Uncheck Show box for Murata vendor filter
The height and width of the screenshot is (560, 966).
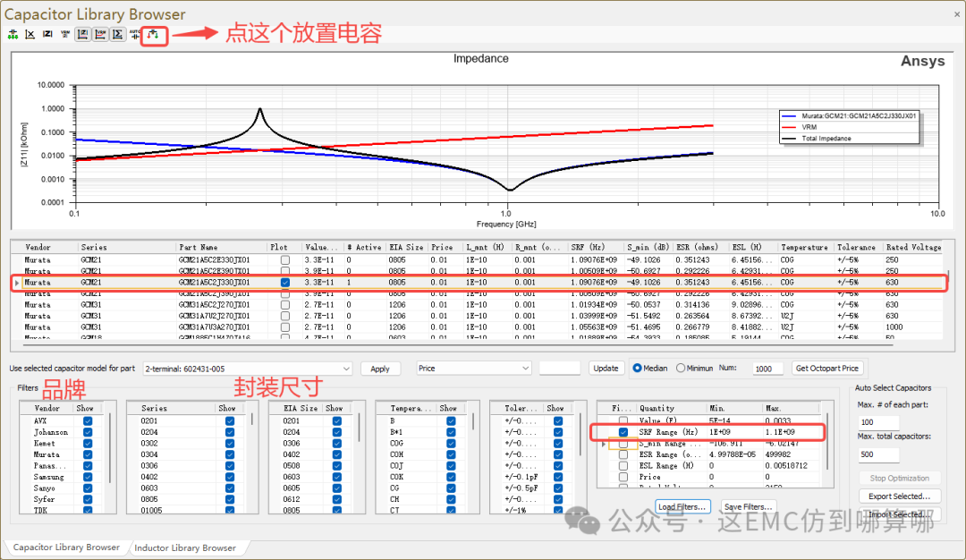point(88,454)
